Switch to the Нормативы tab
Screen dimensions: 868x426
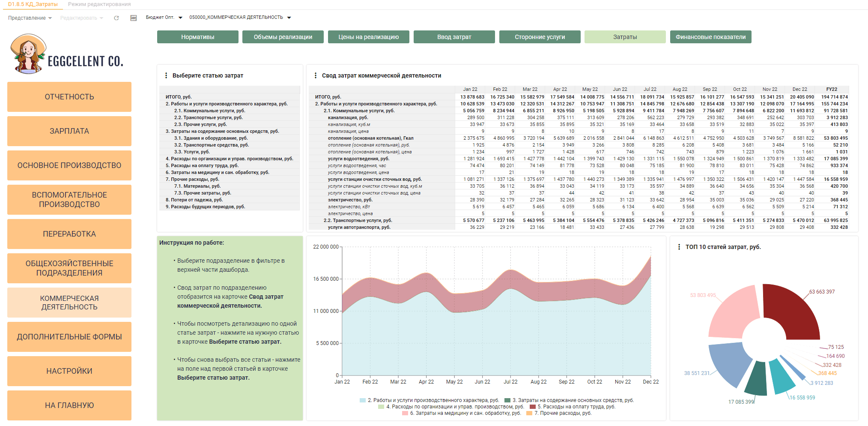tap(198, 37)
